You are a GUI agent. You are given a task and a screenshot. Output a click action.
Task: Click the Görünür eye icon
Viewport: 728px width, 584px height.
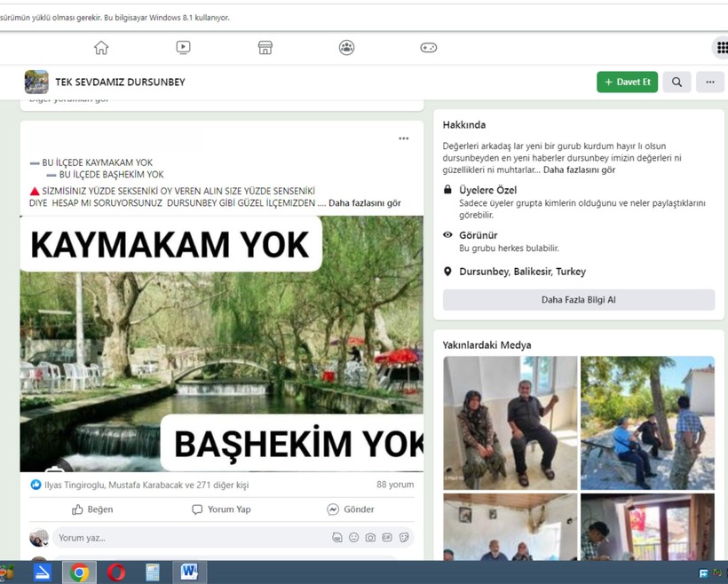coord(447,235)
